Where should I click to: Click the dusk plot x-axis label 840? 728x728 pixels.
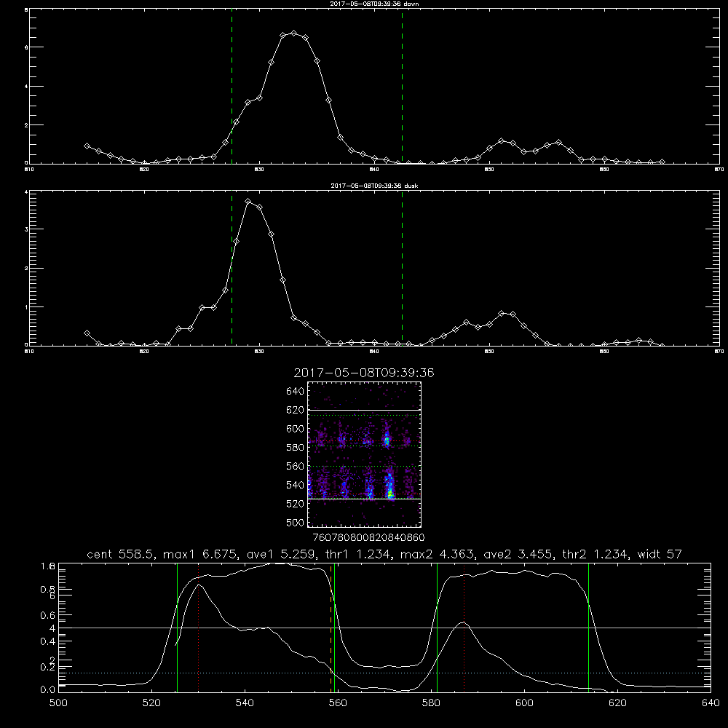pos(374,352)
